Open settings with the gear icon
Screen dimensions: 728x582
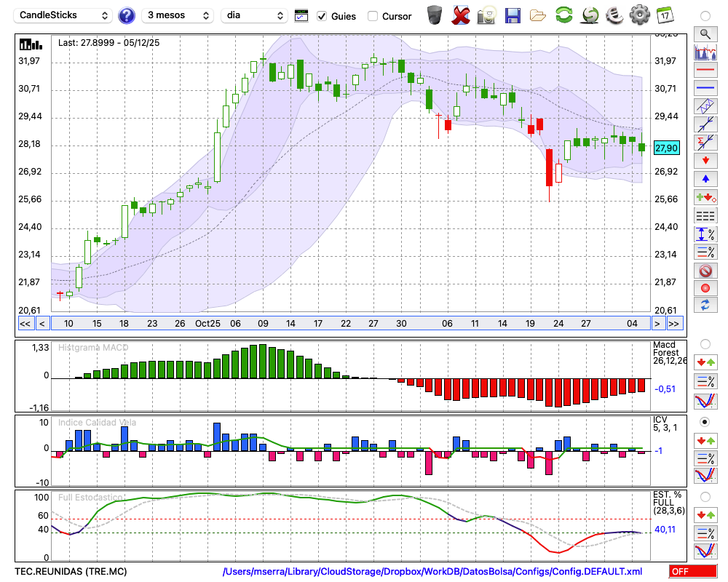639,15
